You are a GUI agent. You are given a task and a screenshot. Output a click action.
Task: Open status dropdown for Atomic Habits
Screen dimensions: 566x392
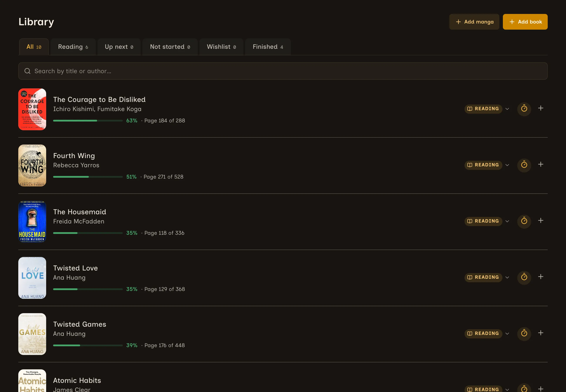tap(487, 389)
